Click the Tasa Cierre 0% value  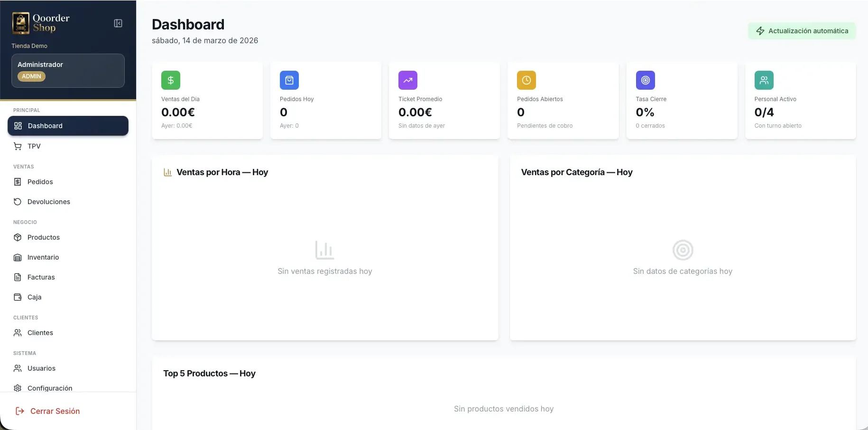point(645,112)
